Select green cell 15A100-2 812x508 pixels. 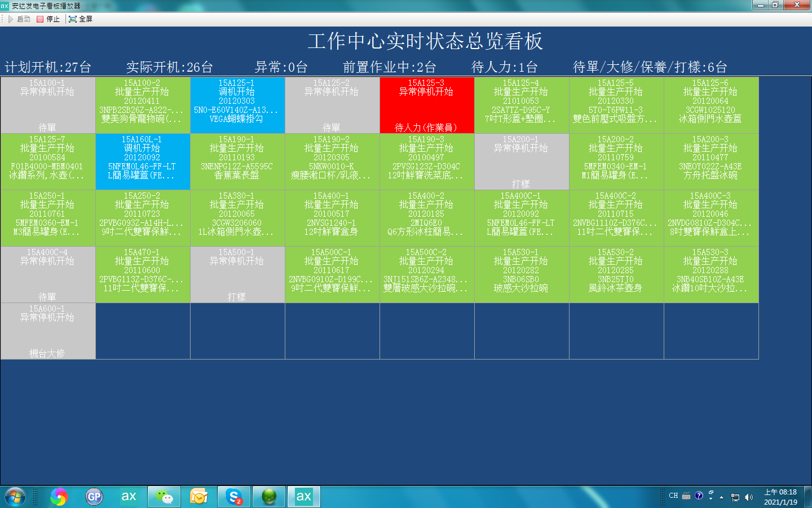(x=143, y=105)
